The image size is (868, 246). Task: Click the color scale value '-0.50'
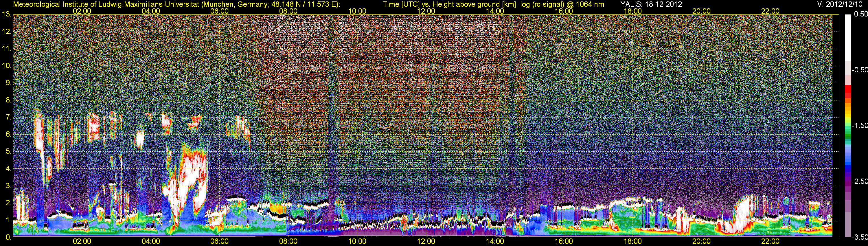(860, 70)
